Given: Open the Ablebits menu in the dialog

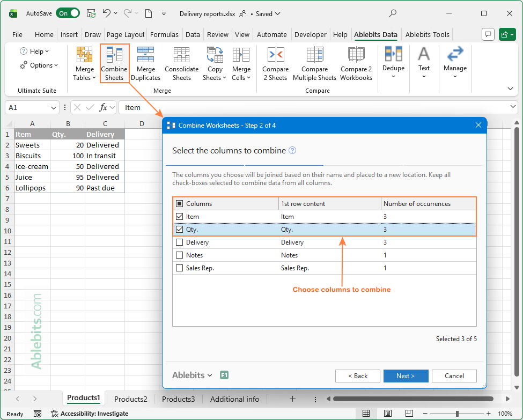Looking at the screenshot, I should [x=191, y=375].
